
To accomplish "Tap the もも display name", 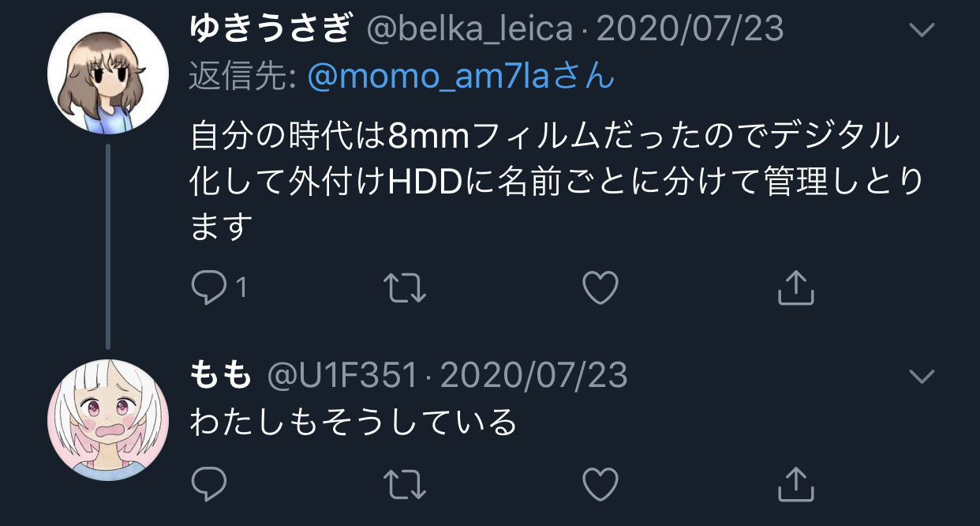I will pyautogui.click(x=221, y=376).
